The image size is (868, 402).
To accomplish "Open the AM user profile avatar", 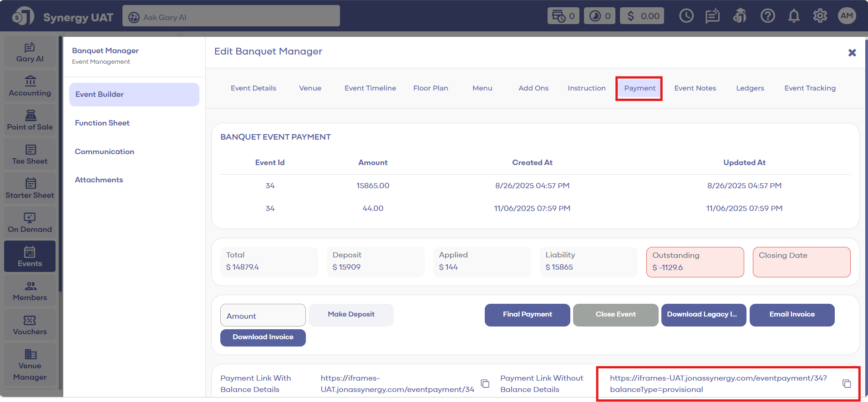I will tap(847, 16).
